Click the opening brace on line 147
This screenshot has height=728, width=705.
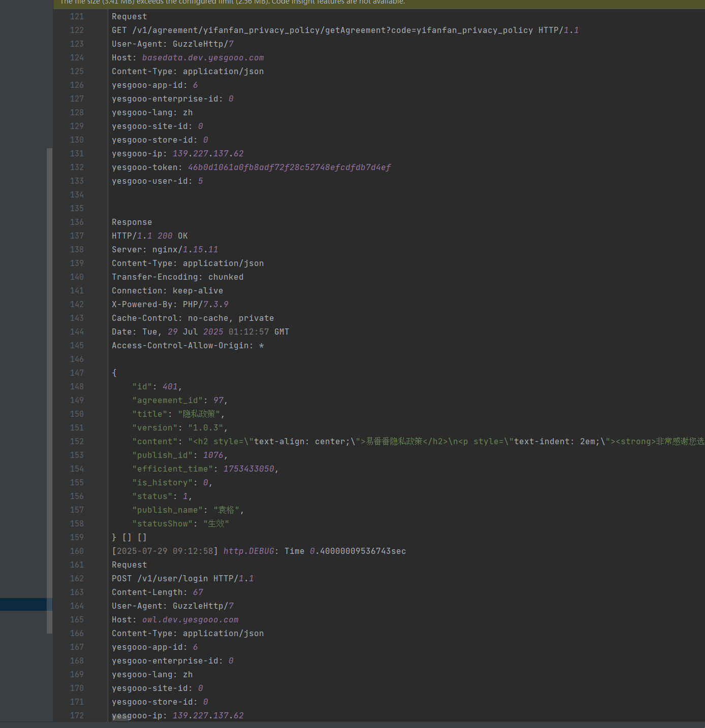(x=114, y=373)
